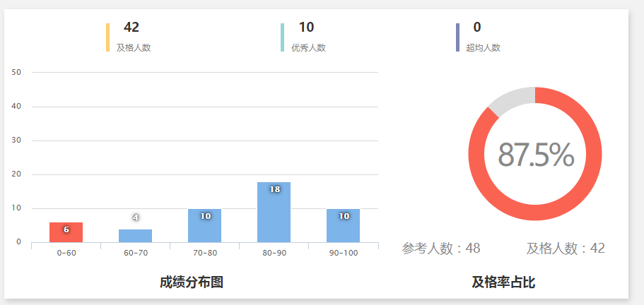This screenshot has width=644, height=305.
Task: Click the 87.5% value in the donut center
Action: click(535, 155)
